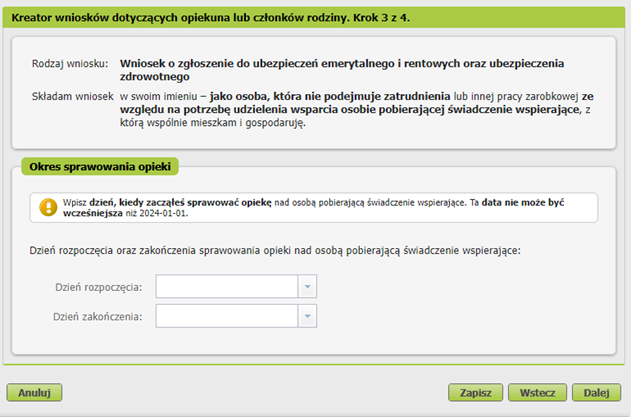Select the Okres sprawowania opieki section header

pos(100,167)
